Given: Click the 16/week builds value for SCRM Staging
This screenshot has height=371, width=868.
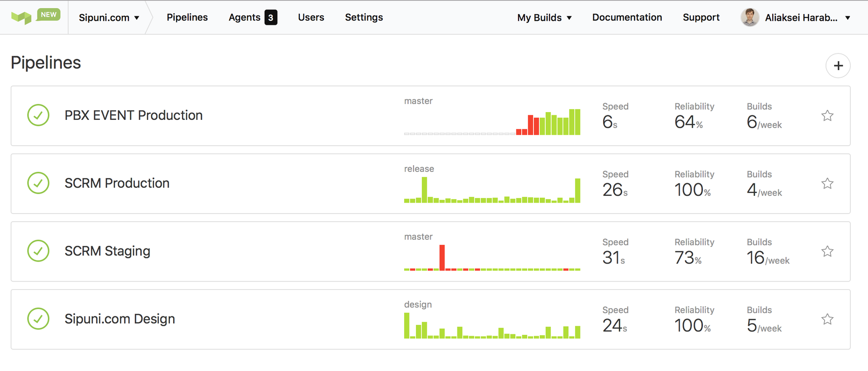Looking at the screenshot, I should (768, 258).
